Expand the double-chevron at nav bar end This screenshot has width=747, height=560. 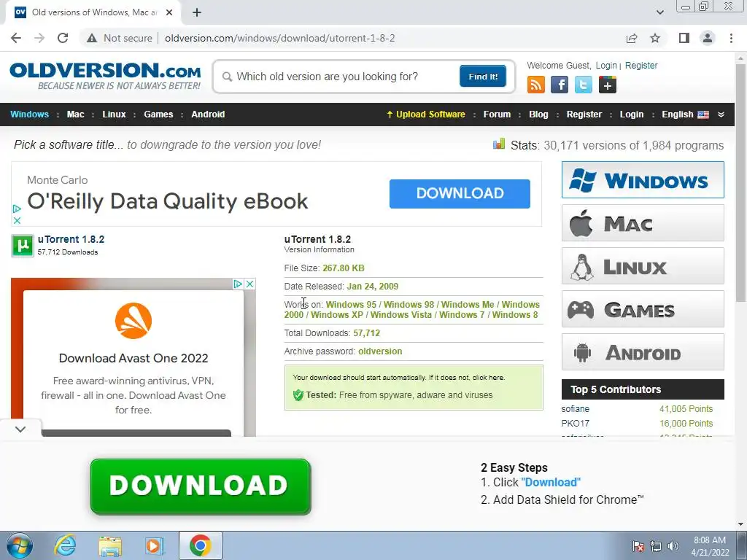(721, 114)
